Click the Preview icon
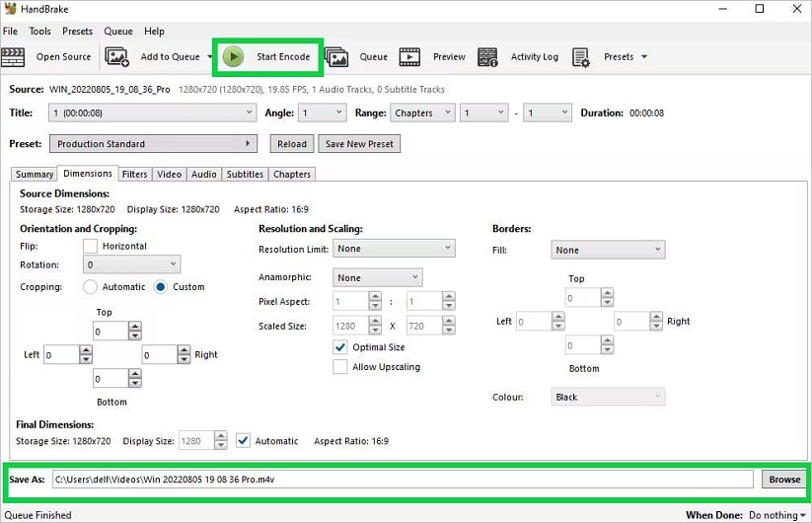This screenshot has width=812, height=523. coord(409,57)
